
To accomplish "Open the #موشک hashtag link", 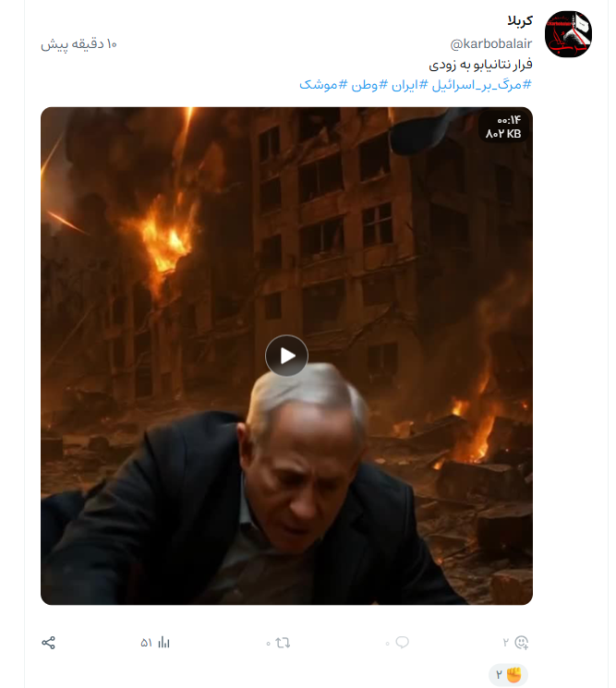I will 323,85.
